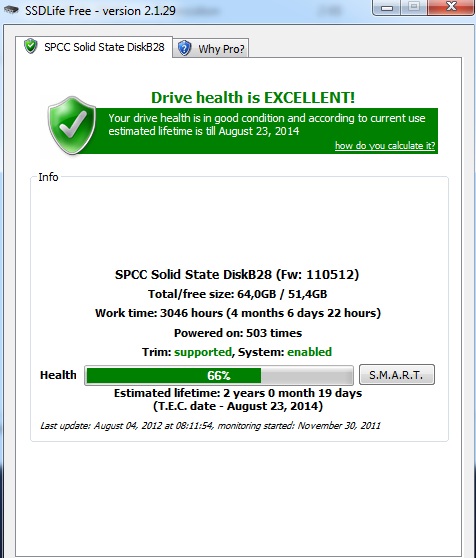The image size is (476, 558).
Task: Click the T.E.C. date August 23, 2014 text
Action: [238, 406]
